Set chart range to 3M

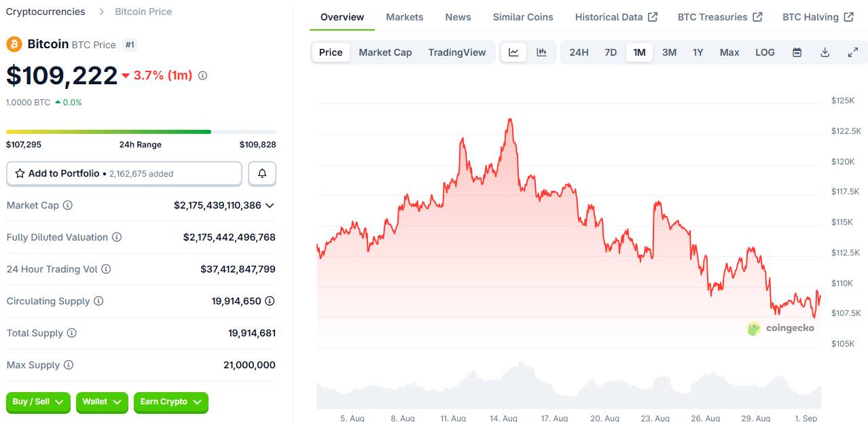click(x=669, y=52)
